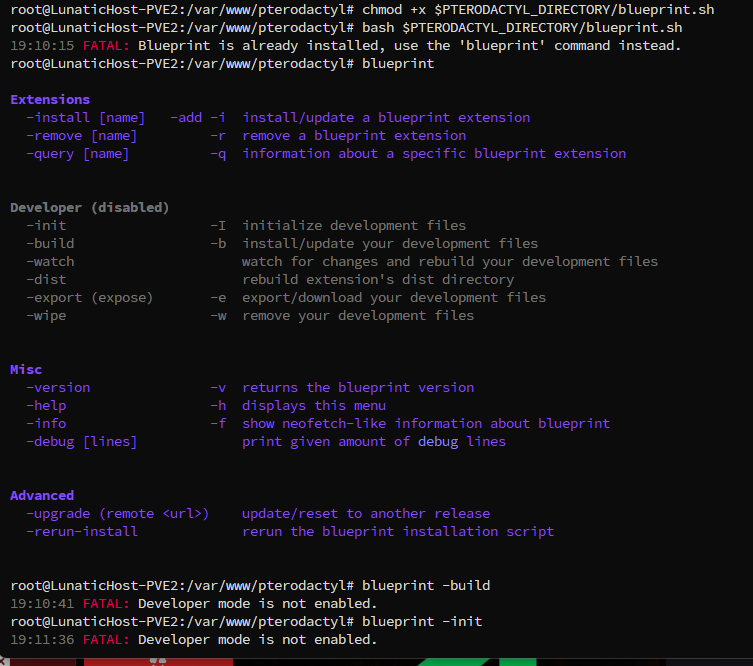
Task: Select the 19:11:36 timestamp
Action: (42, 640)
